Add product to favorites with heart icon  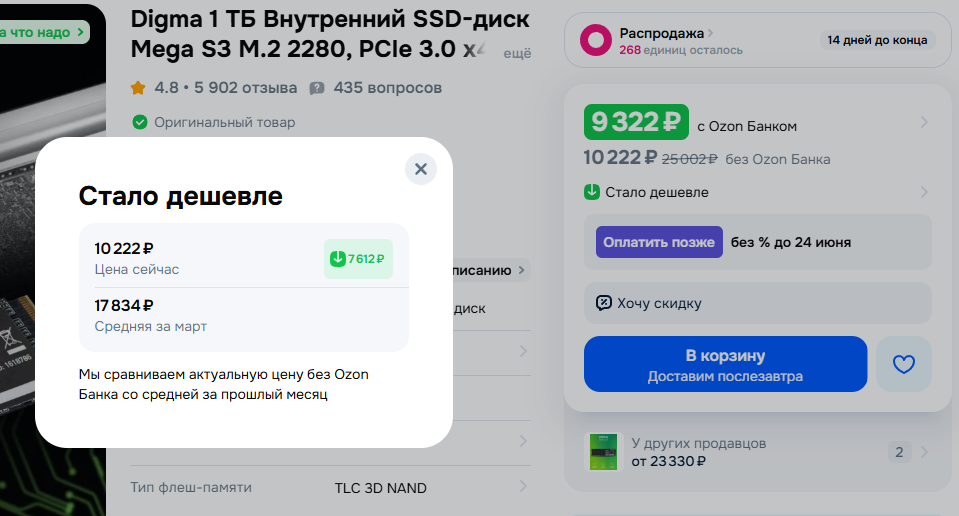(x=903, y=364)
